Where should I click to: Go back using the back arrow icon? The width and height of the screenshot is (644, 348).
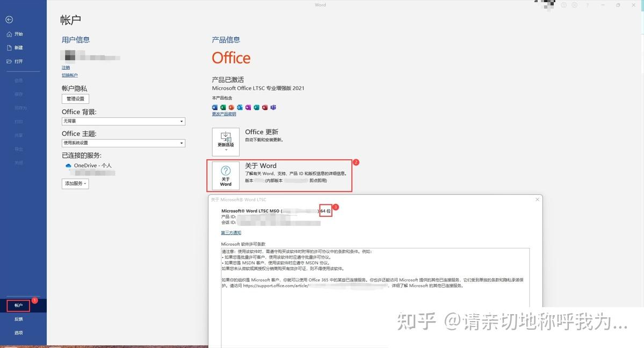[x=9, y=20]
